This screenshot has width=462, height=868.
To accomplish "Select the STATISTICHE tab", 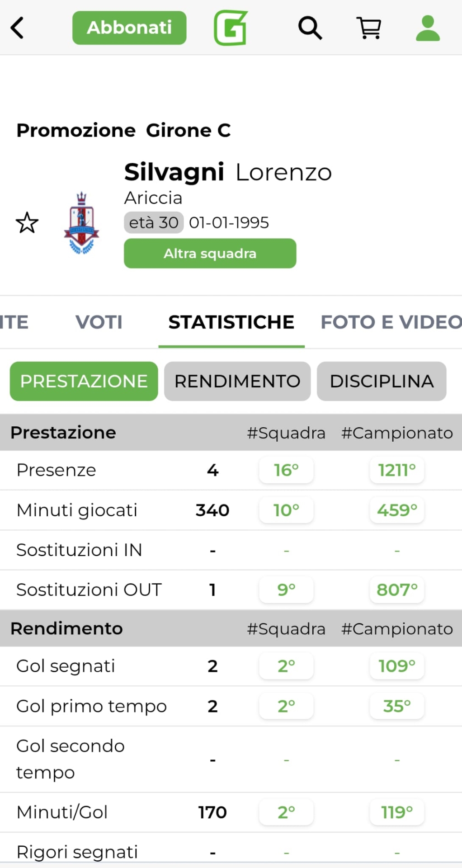I will tap(231, 322).
